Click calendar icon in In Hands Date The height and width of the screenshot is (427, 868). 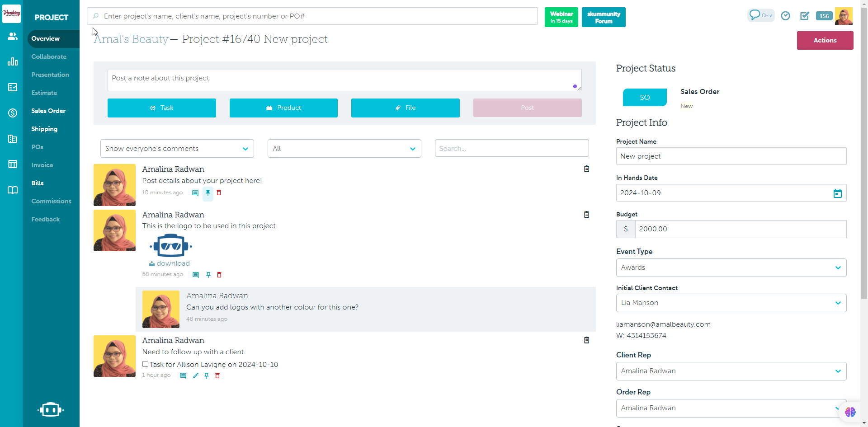(837, 193)
